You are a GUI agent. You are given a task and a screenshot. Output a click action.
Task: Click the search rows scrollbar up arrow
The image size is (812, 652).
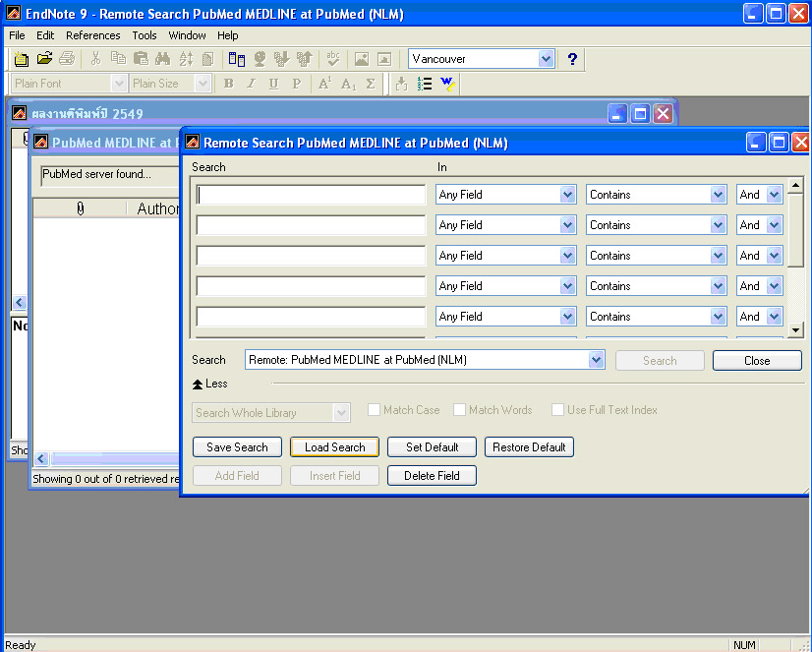click(x=795, y=185)
